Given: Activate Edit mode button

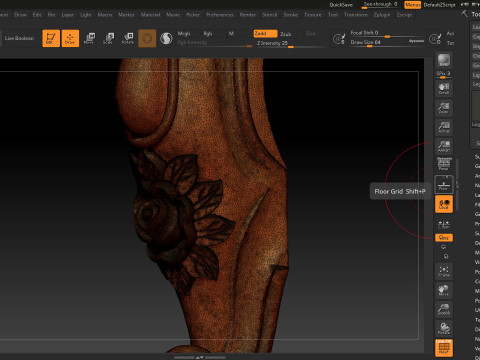Looking at the screenshot, I should pyautogui.click(x=51, y=38).
